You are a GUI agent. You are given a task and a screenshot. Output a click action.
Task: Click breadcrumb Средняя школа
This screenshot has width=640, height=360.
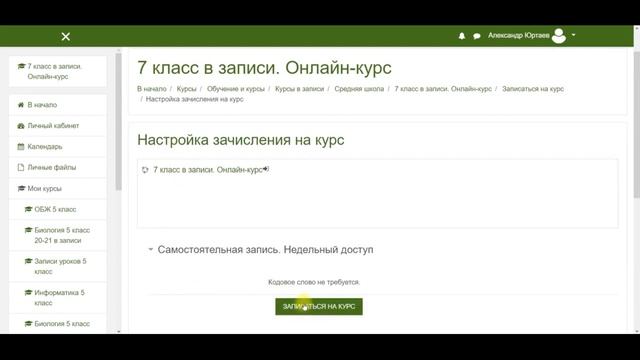359,89
